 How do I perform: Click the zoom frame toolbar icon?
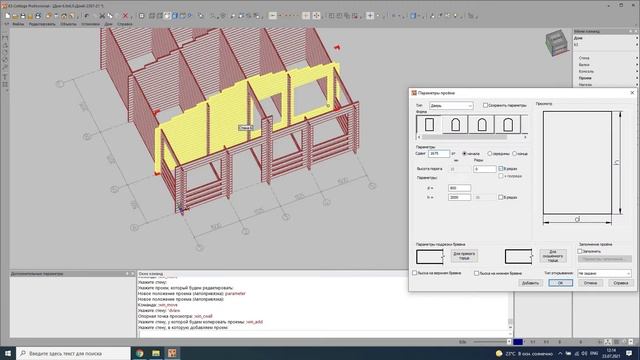[141, 16]
